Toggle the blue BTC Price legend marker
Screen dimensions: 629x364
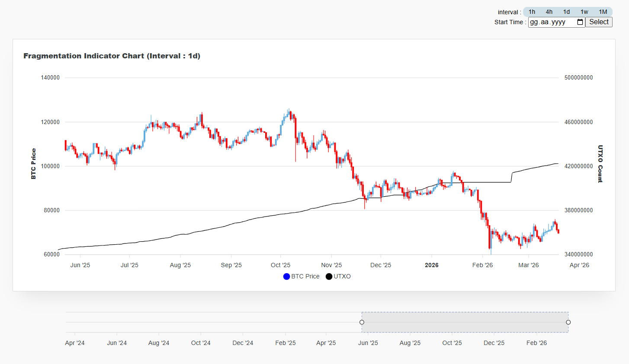(286, 277)
